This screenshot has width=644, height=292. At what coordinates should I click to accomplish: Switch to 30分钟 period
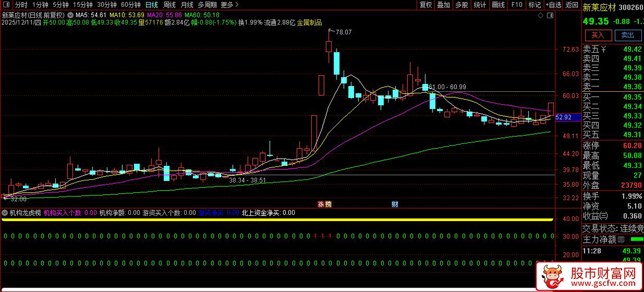pos(107,5)
